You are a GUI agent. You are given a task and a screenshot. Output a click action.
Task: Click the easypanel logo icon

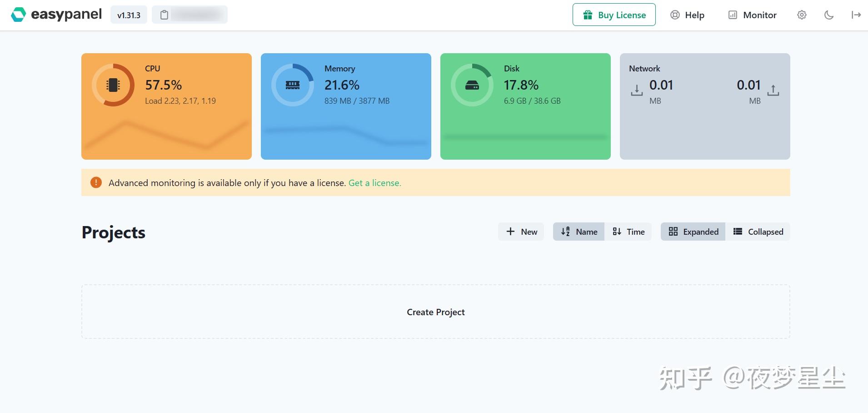tap(18, 15)
